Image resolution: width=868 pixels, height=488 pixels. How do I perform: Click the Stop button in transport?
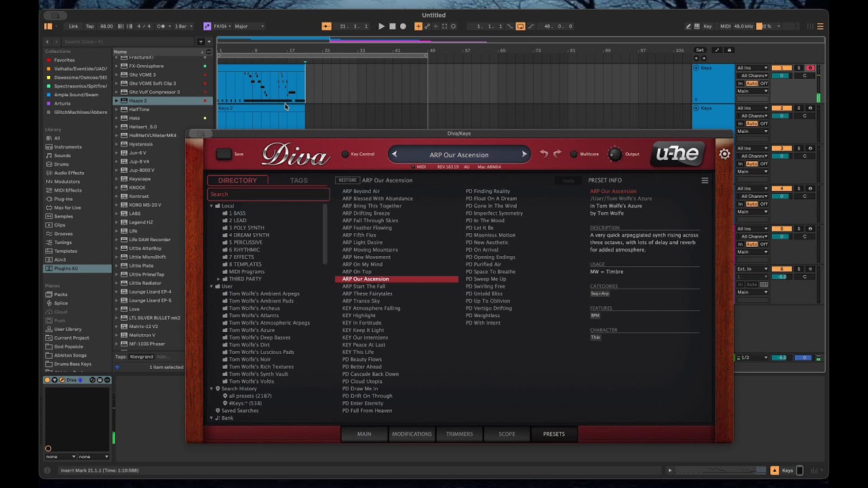coord(393,26)
